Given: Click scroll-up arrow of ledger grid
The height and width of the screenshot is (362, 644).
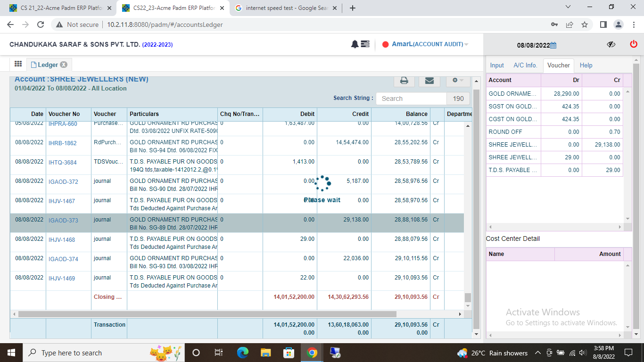Looking at the screenshot, I should coord(468,126).
